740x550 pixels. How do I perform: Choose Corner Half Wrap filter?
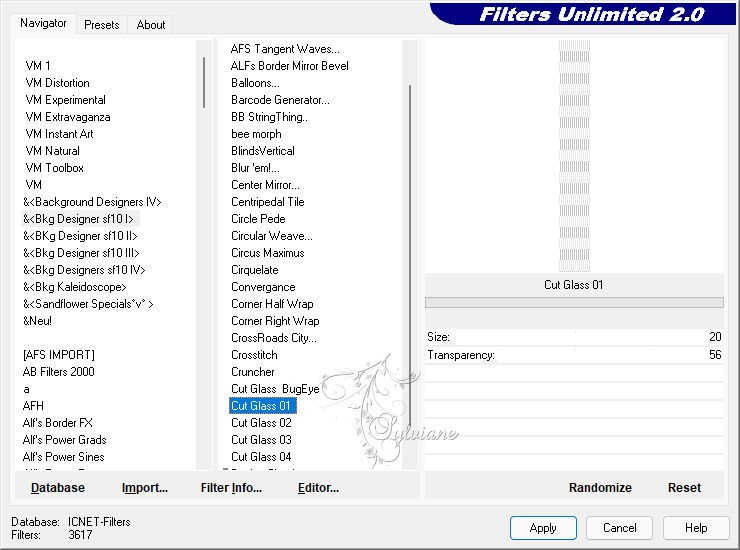[272, 304]
